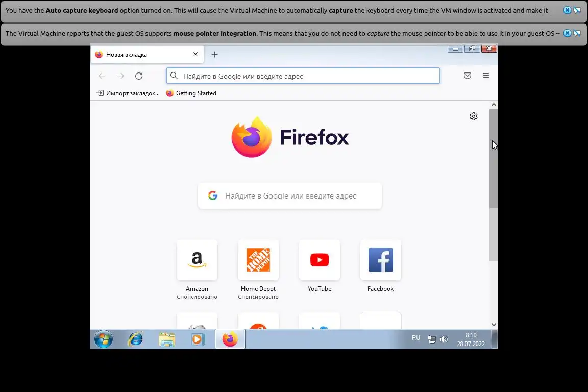The width and height of the screenshot is (588, 392).
Task: Click the Amazon label under its tile
Action: [197, 289]
